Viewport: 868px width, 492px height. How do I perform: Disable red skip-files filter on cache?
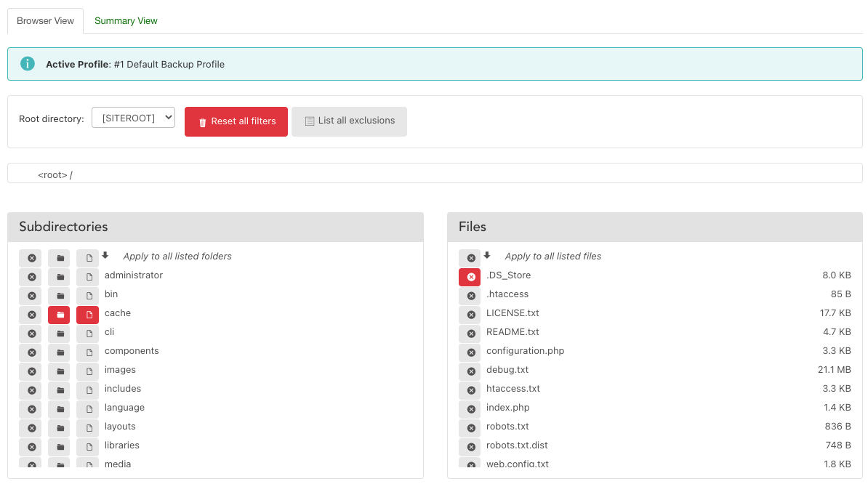click(x=88, y=315)
